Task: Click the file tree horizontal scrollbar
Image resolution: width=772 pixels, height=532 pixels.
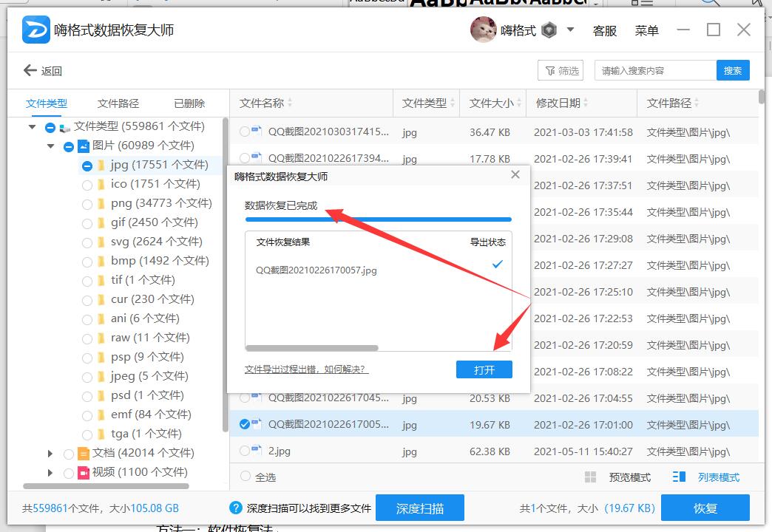Action: coord(106,486)
